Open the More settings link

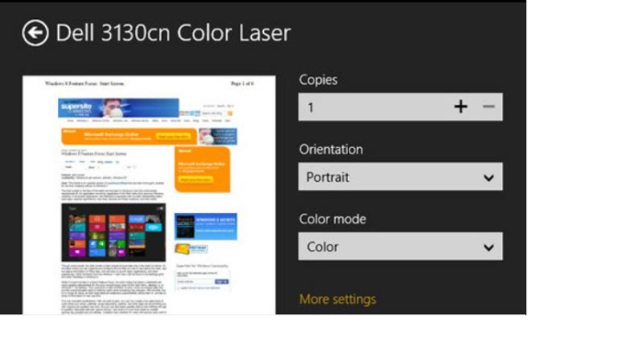pos(338,300)
